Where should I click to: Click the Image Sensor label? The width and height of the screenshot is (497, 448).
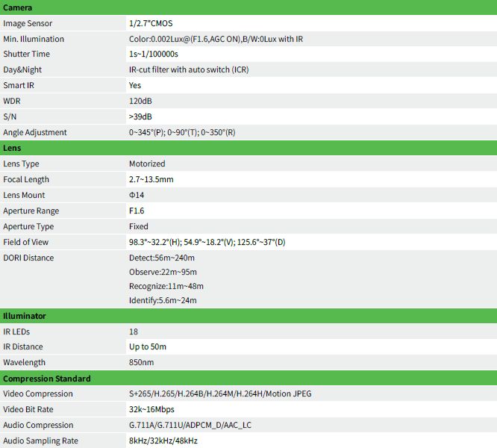28,23
